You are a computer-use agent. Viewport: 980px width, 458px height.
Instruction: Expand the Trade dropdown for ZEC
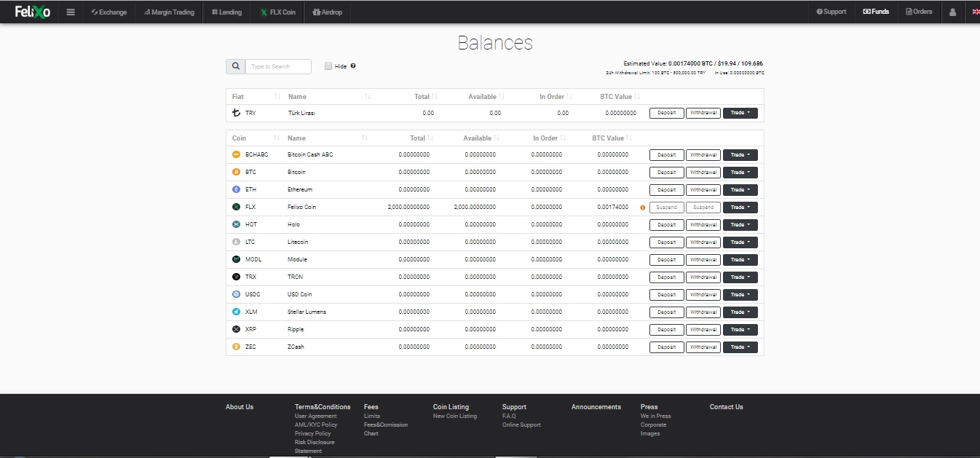coord(740,347)
